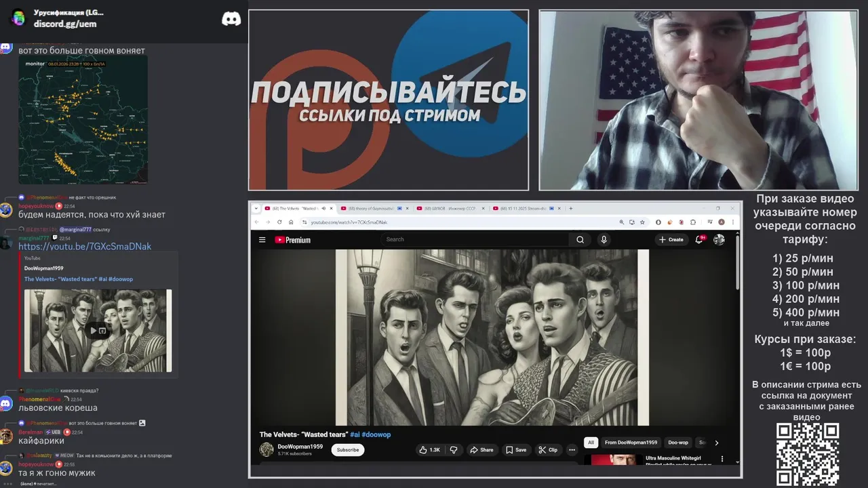Click embed title The Velvets Wasted tears
Screen dimensions: 868x488
point(79,279)
